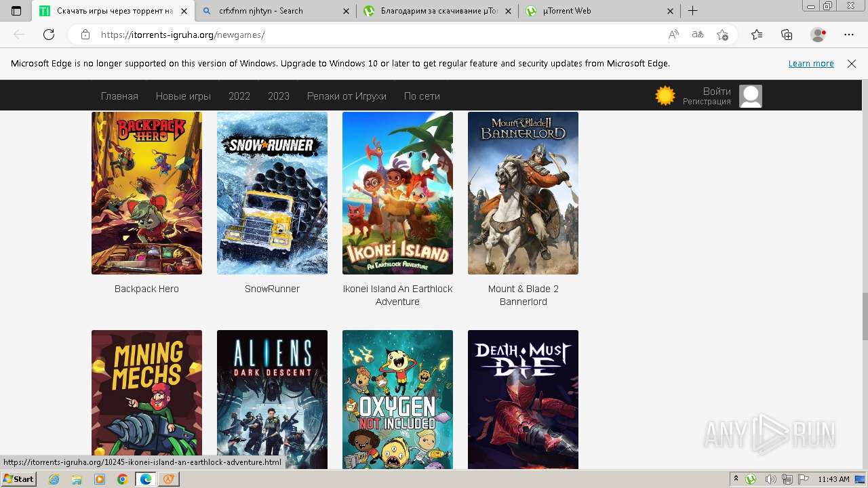Open the Edge profile menu

tap(818, 35)
